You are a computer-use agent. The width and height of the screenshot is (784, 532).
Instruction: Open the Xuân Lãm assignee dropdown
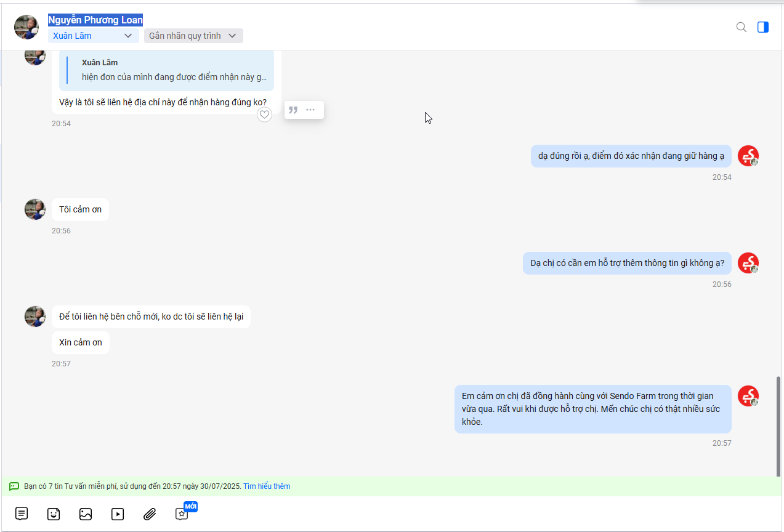pyautogui.click(x=92, y=36)
